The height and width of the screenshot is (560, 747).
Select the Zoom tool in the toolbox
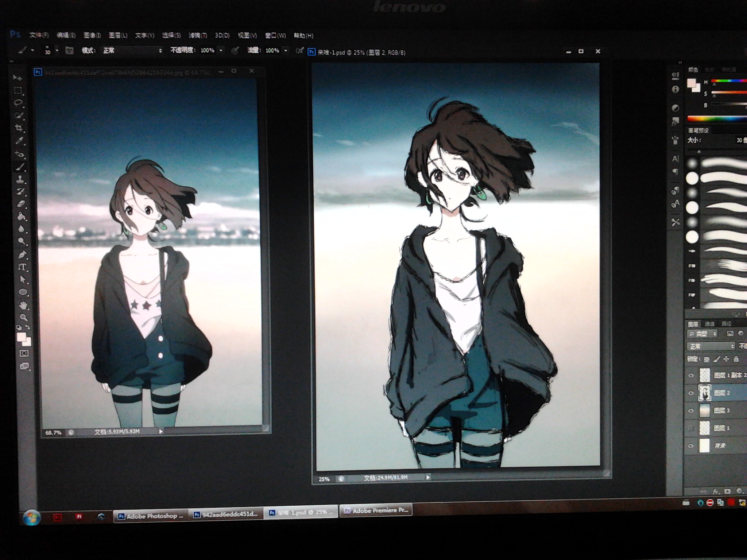(x=24, y=318)
